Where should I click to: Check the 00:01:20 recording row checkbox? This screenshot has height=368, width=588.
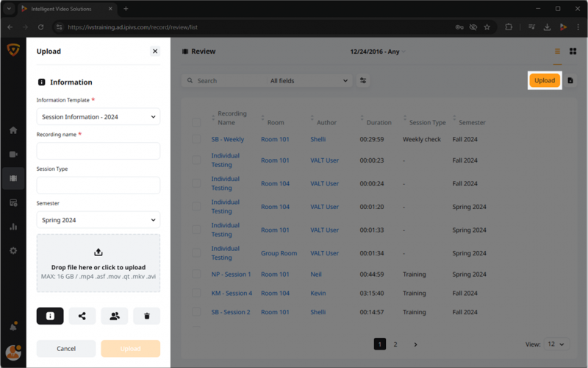click(x=196, y=207)
